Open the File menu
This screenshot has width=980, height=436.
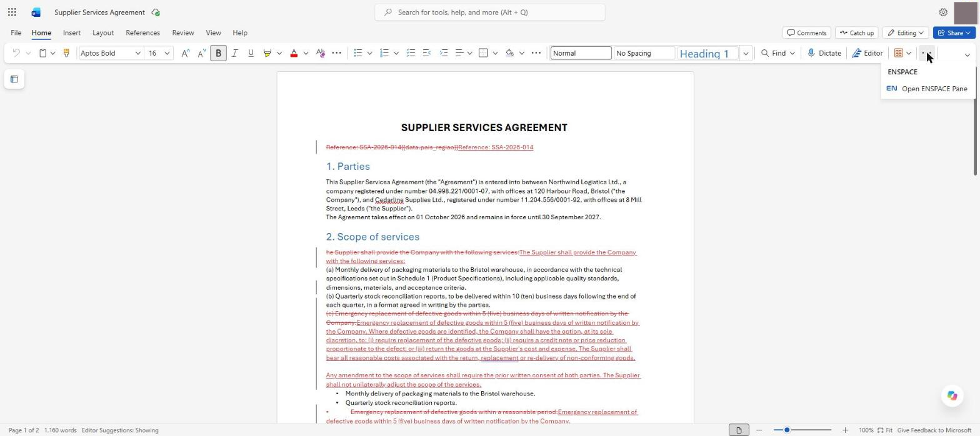pos(16,32)
